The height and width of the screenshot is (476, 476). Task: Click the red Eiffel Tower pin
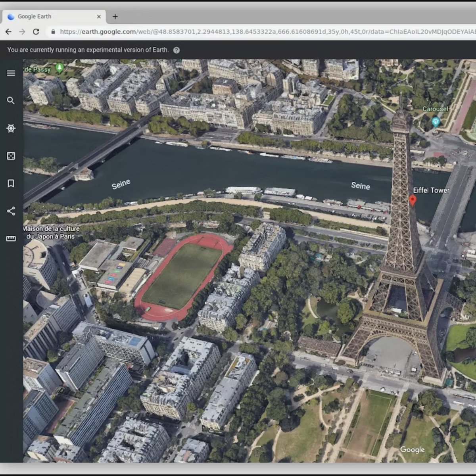(x=413, y=201)
